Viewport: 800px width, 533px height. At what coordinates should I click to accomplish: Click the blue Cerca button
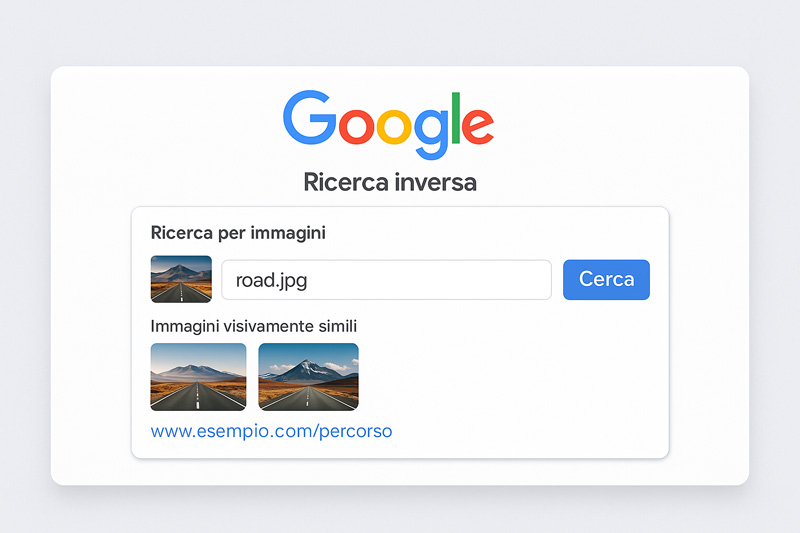pyautogui.click(x=606, y=280)
